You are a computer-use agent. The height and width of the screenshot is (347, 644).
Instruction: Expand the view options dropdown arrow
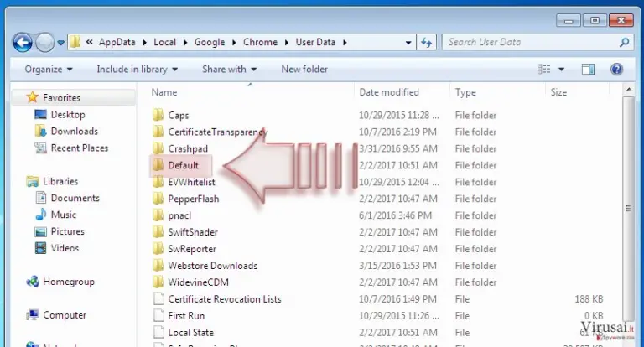pos(562,70)
